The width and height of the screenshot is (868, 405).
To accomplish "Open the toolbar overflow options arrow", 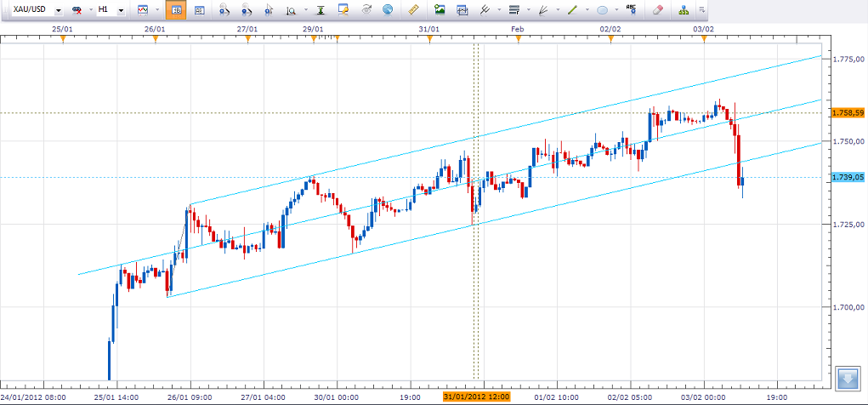I will click(702, 10).
